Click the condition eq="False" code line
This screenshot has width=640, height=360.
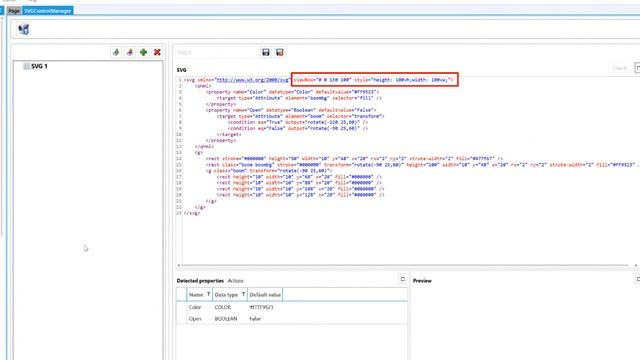tap(298, 128)
